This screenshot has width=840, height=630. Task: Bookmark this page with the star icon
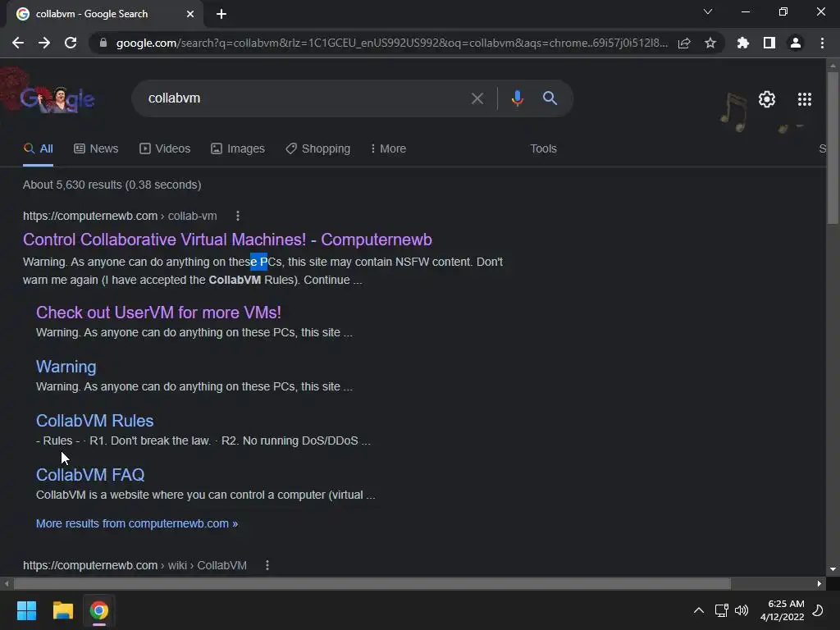click(x=710, y=43)
